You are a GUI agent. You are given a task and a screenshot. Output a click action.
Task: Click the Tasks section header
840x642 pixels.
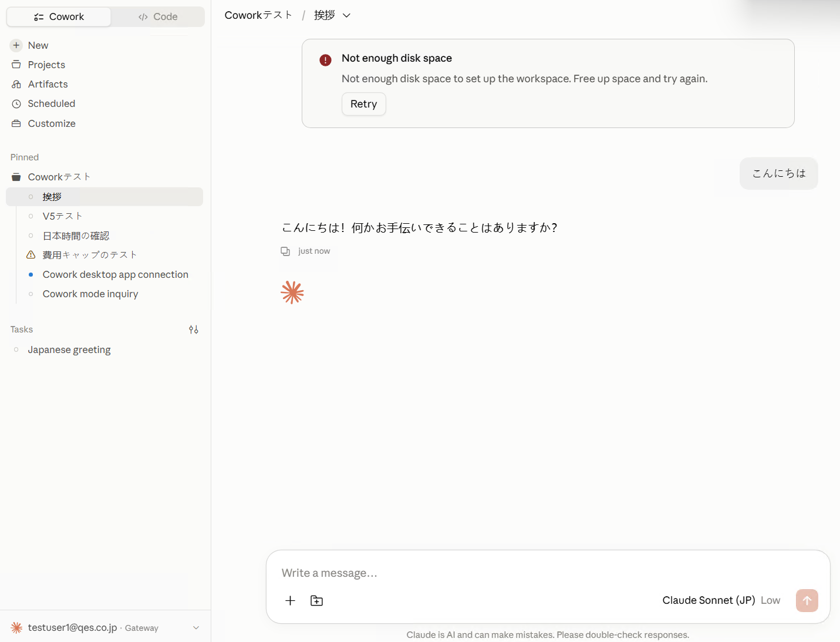[22, 330]
